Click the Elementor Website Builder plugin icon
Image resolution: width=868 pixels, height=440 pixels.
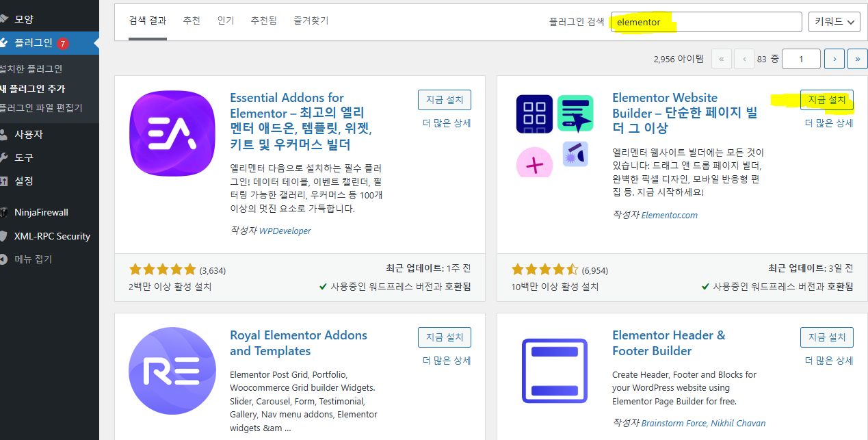555,134
